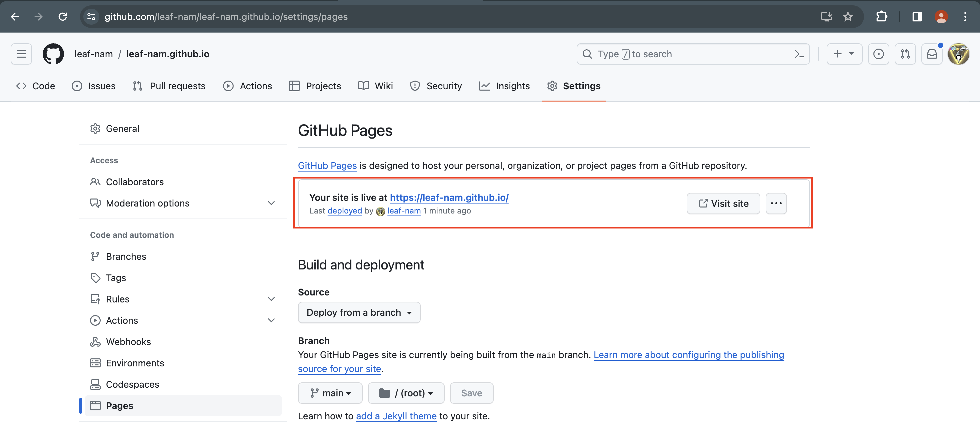Open the Insights tab
The image size is (980, 423).
(x=504, y=86)
